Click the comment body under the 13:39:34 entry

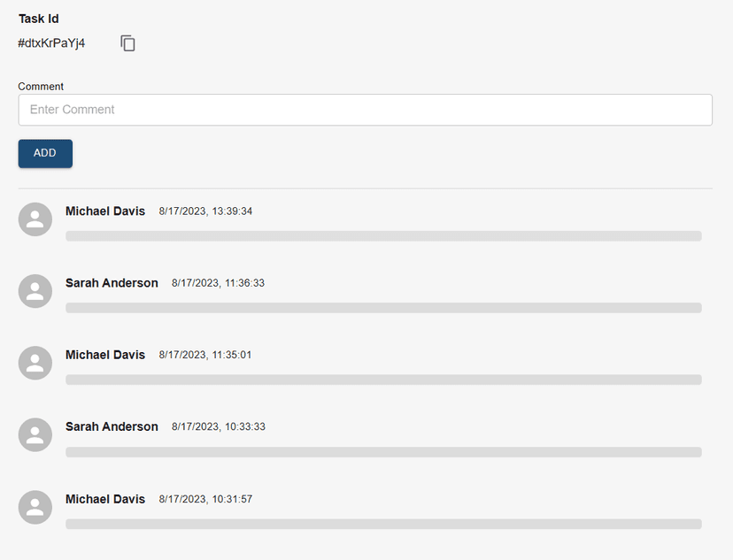pyautogui.click(x=383, y=236)
